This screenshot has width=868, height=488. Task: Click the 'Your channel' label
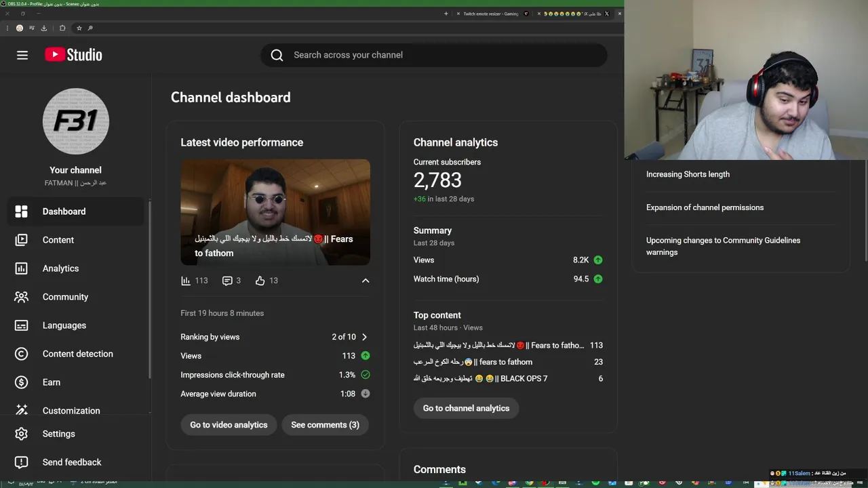(75, 170)
